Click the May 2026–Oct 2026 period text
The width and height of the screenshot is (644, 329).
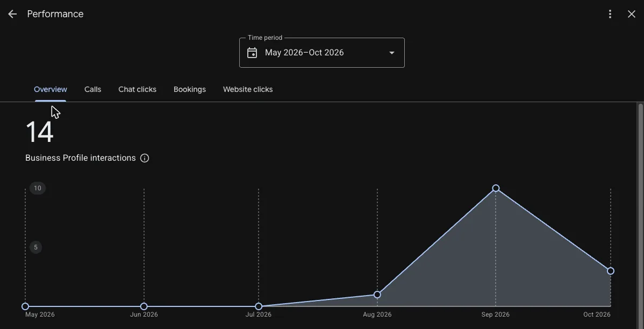[x=304, y=53]
